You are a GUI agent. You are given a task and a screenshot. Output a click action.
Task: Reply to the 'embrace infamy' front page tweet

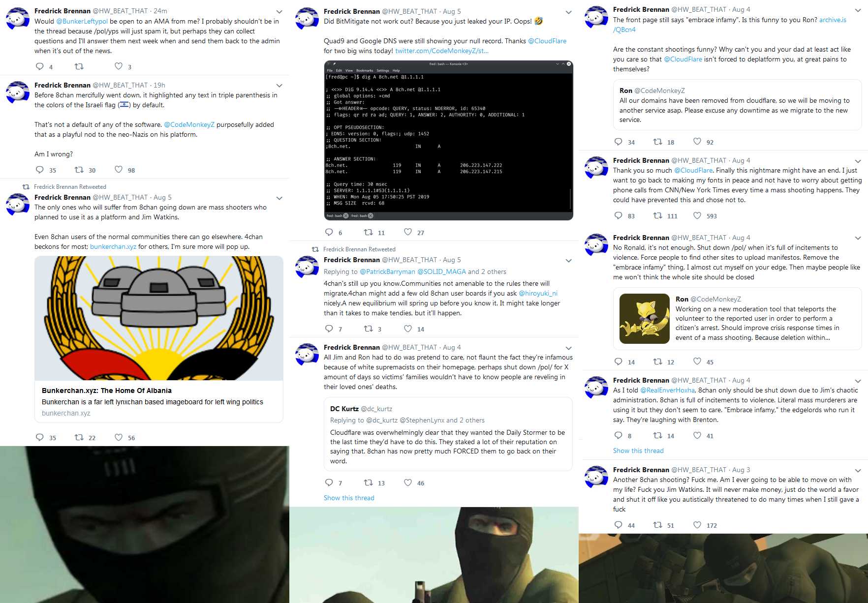coord(619,142)
